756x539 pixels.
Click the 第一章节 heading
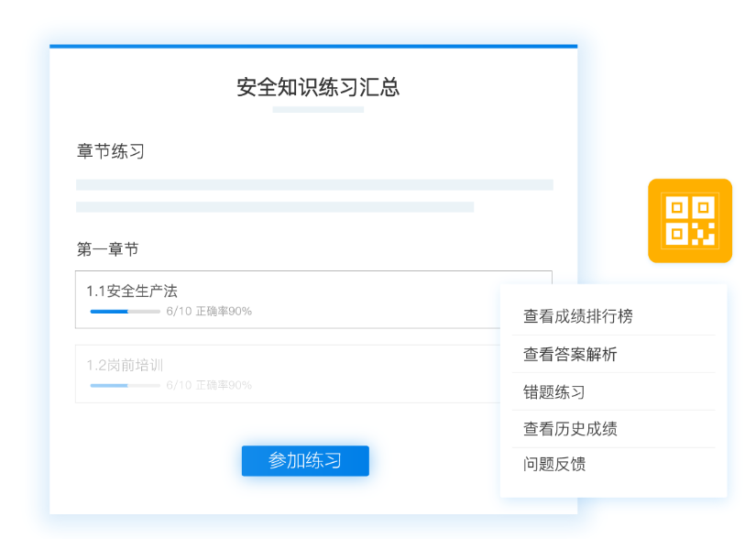coord(107,249)
